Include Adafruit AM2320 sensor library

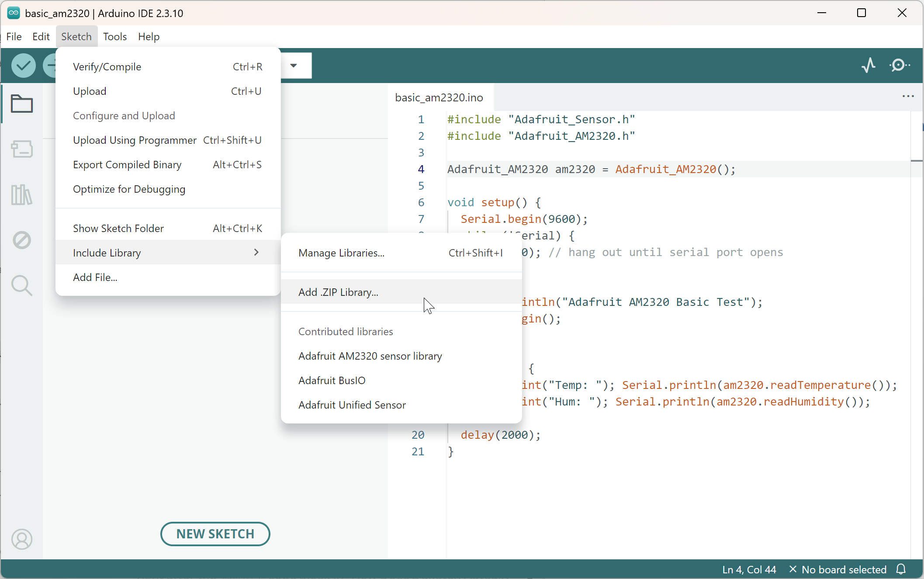coord(401,356)
